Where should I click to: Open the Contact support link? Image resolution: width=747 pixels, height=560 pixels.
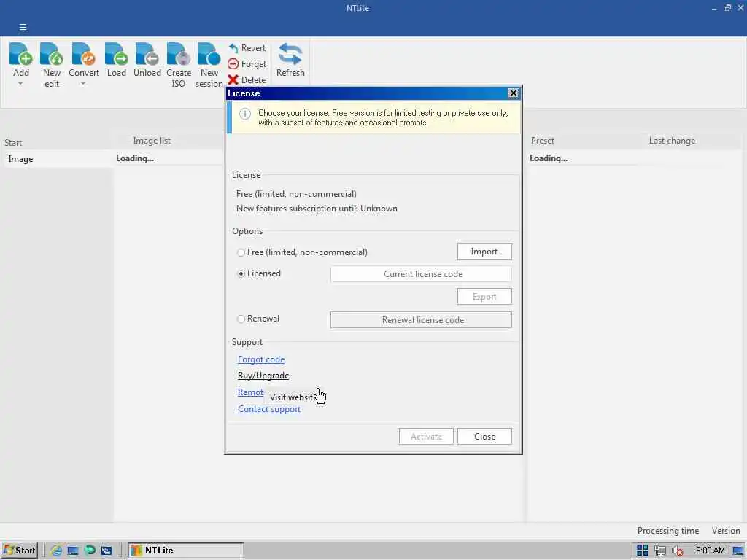coord(268,409)
